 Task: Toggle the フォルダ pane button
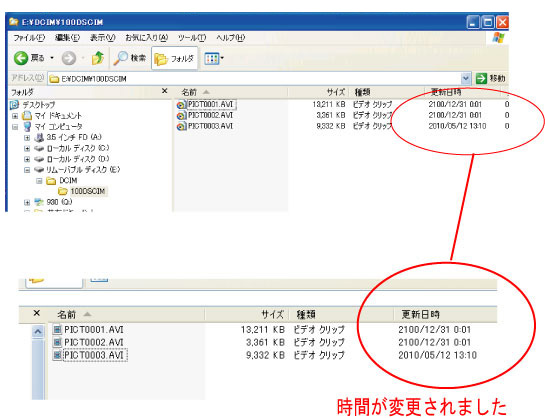174,59
